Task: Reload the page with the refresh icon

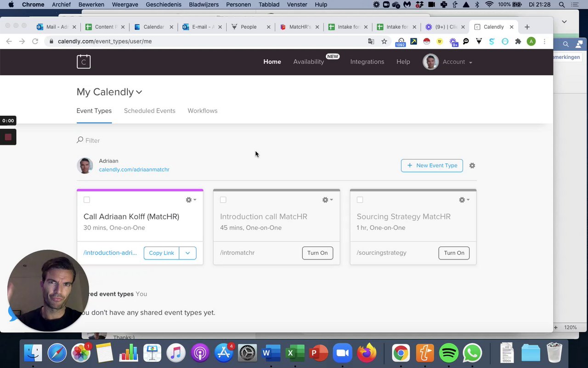Action: [35, 41]
